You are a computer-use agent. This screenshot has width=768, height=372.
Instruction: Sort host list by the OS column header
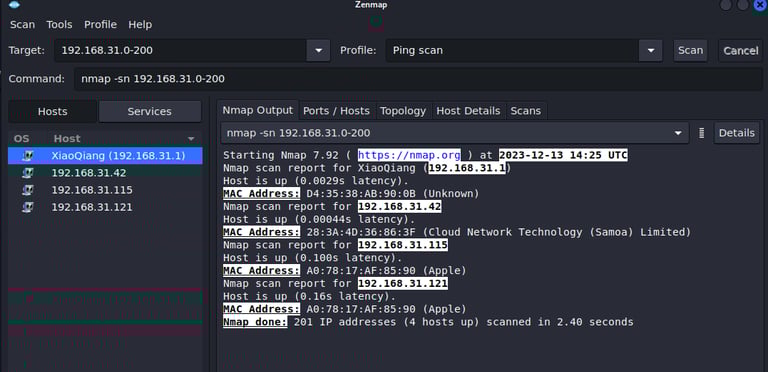click(22, 139)
